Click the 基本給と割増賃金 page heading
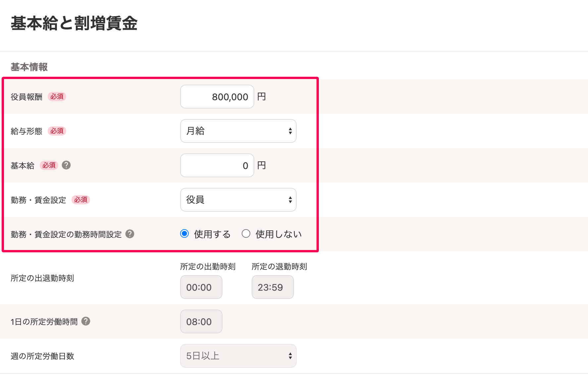 click(x=74, y=23)
